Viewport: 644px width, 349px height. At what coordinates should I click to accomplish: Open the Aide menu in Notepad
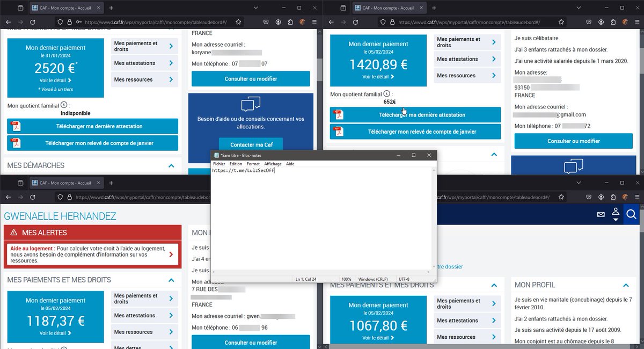290,164
